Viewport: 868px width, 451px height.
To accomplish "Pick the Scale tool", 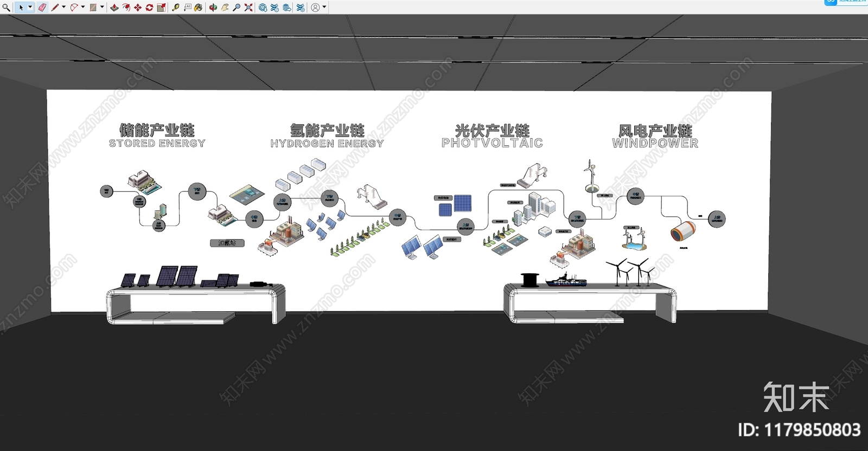I will click(161, 8).
